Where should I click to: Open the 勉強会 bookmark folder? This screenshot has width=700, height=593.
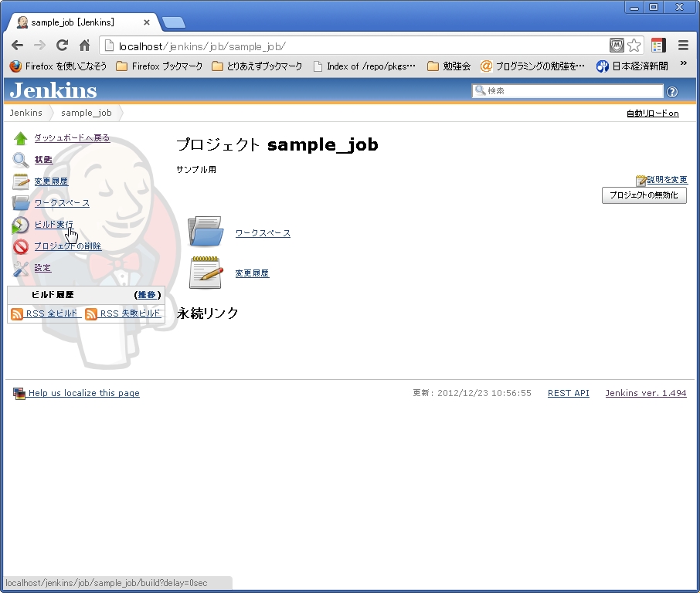[x=449, y=66]
